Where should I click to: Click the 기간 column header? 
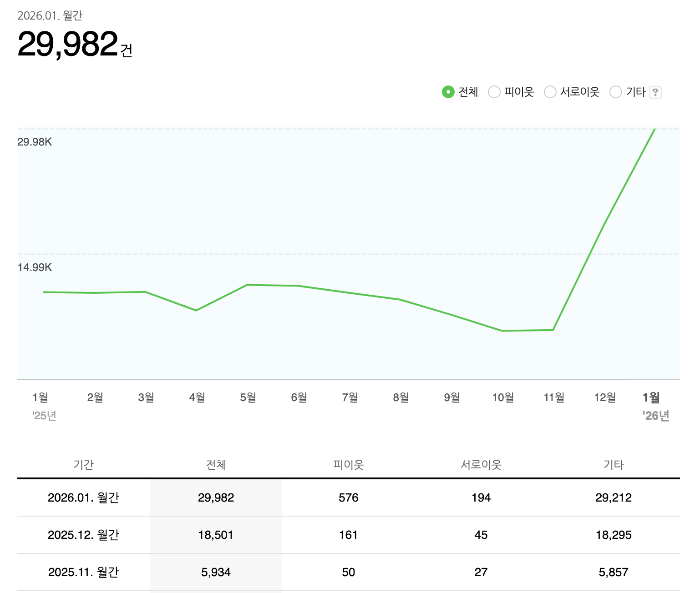click(x=84, y=464)
